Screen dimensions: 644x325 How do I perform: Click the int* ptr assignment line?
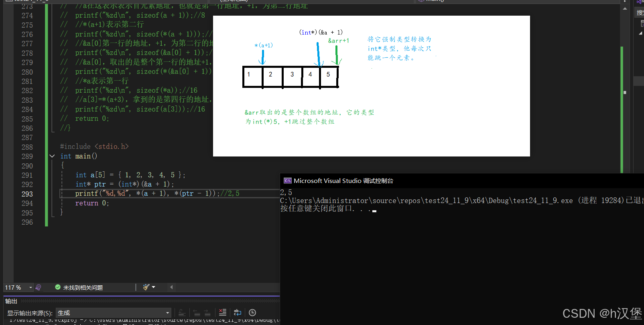pos(125,184)
